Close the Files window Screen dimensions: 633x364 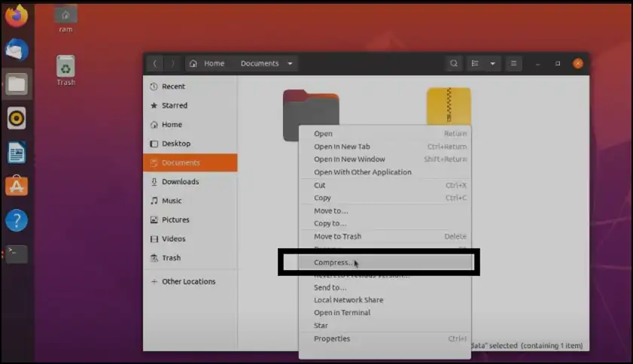578,63
